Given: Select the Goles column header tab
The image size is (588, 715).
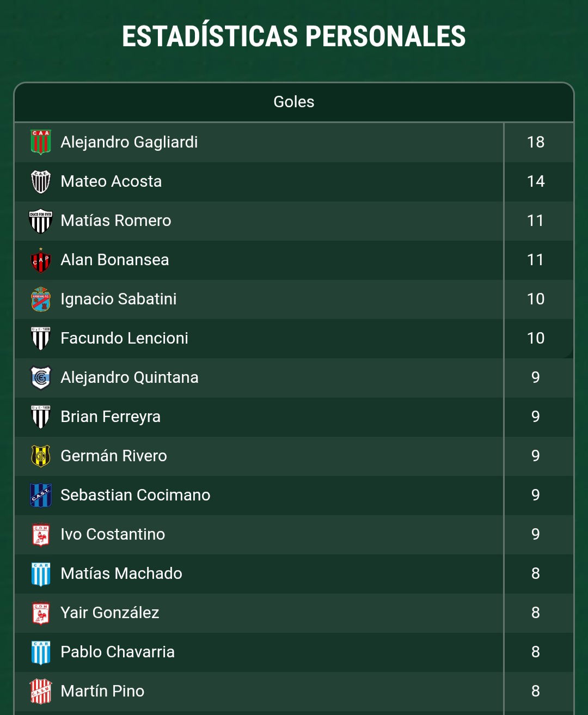Looking at the screenshot, I should pyautogui.click(x=294, y=102).
